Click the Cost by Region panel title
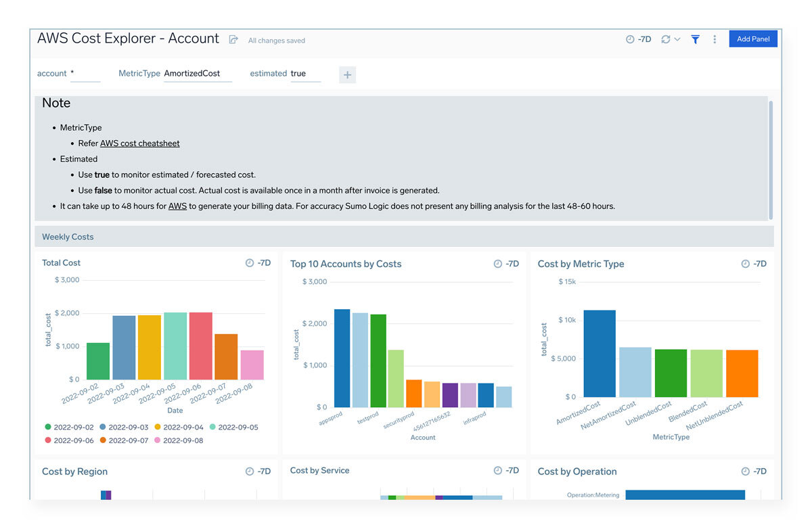This screenshot has height=529, width=812. pyautogui.click(x=74, y=471)
